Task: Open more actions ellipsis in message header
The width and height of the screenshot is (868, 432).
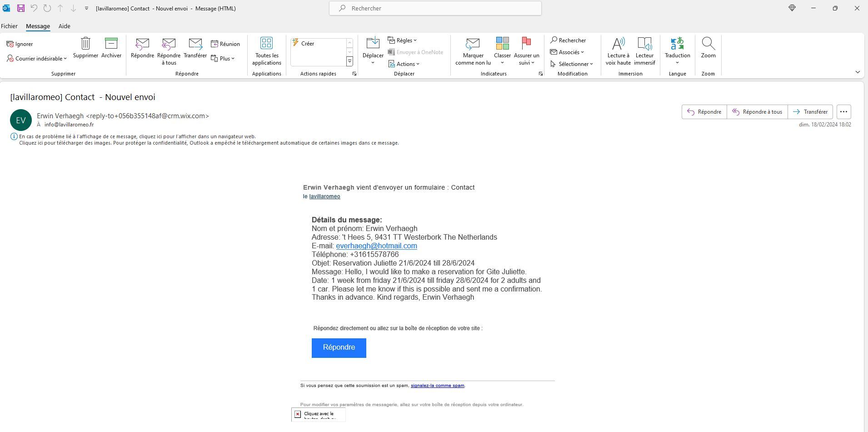Action: click(x=843, y=112)
